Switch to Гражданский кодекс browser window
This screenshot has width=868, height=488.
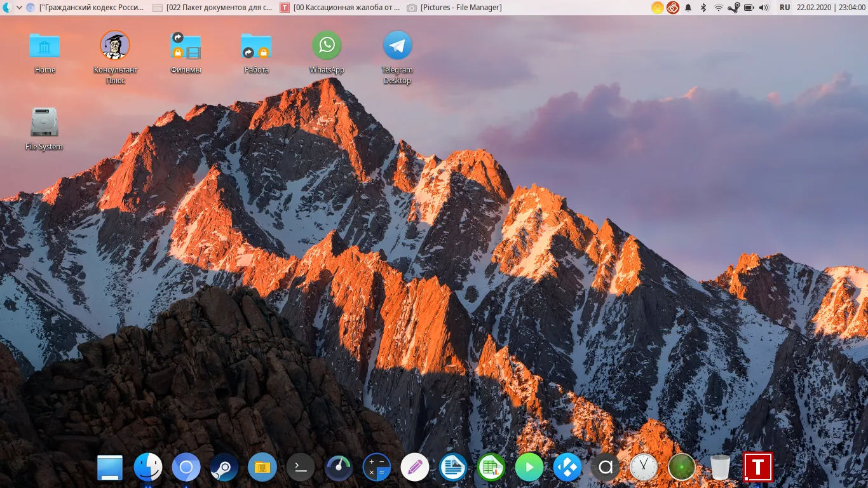point(85,8)
